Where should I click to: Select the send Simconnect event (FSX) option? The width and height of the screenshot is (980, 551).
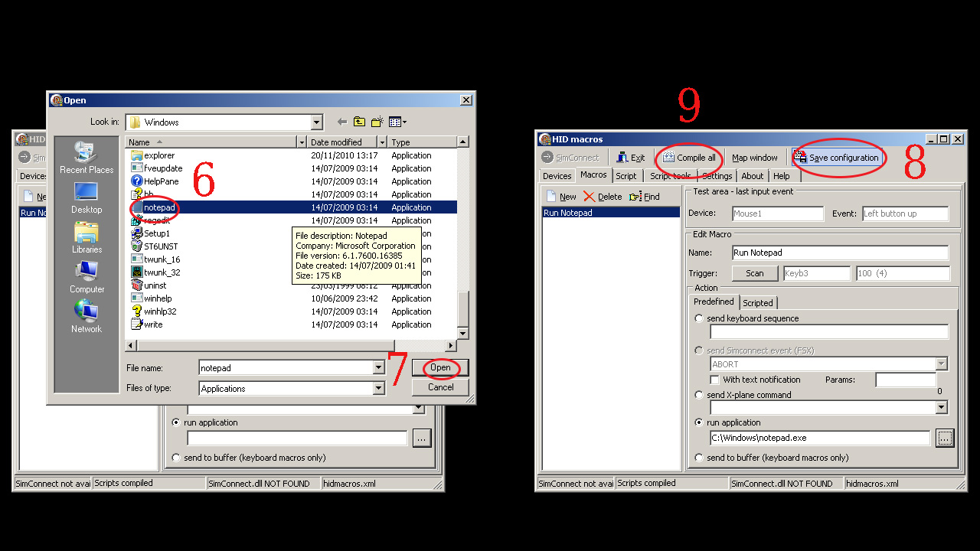click(x=699, y=350)
